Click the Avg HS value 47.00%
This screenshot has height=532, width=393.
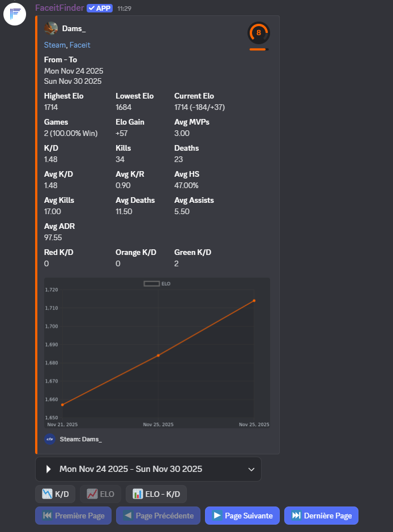click(186, 186)
